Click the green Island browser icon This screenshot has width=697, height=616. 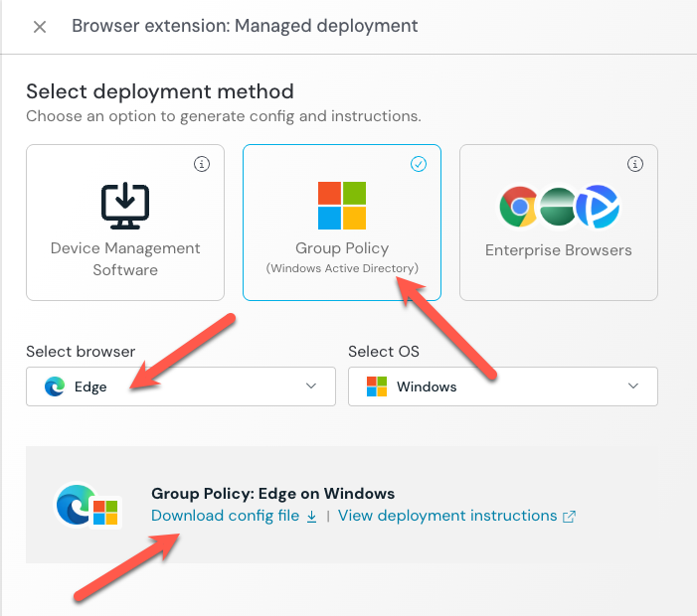coord(559,207)
